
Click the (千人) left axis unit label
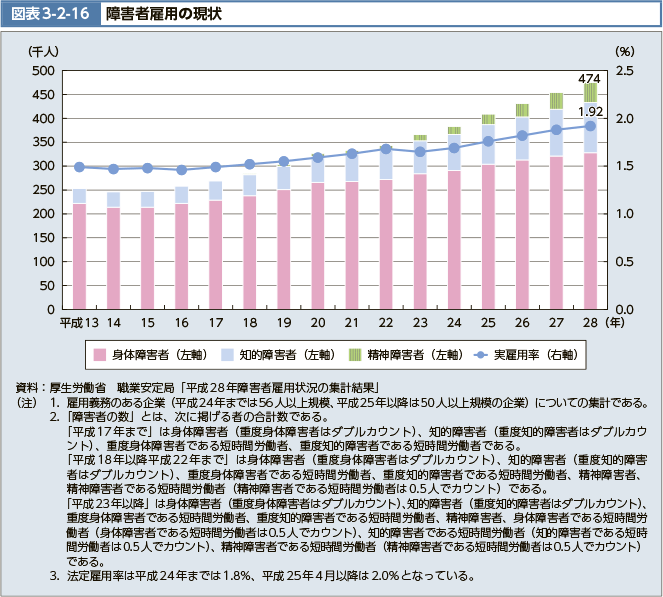[45, 49]
